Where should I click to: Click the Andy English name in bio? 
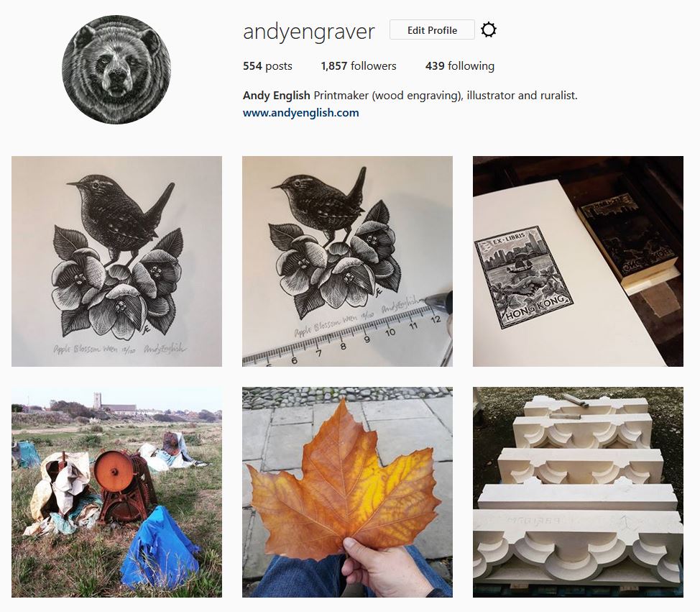277,96
